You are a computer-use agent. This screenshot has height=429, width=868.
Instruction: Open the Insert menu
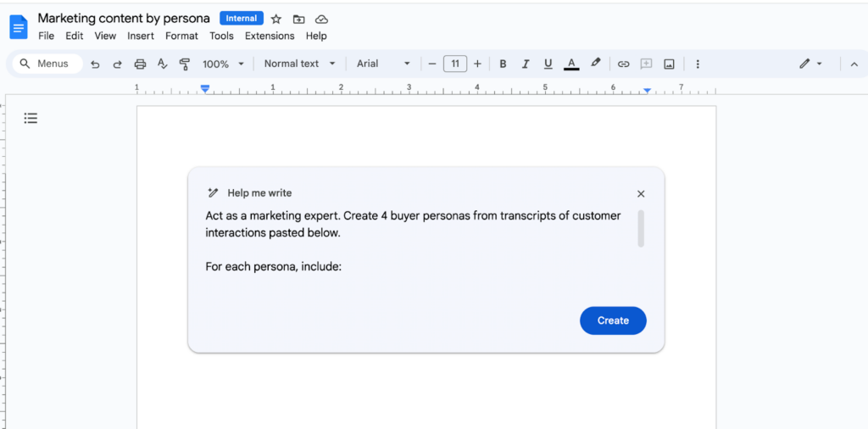141,36
